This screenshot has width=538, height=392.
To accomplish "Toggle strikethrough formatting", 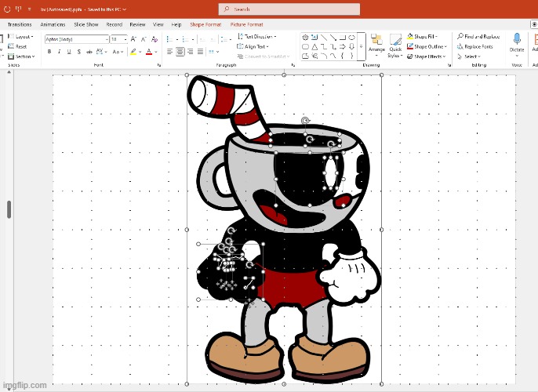I will (x=89, y=52).
